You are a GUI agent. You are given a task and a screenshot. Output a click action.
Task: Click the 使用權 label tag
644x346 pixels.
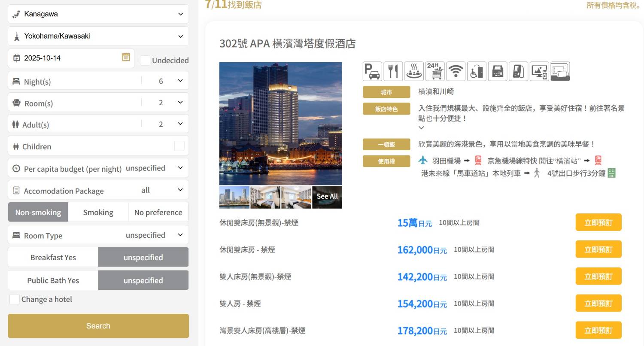pyautogui.click(x=386, y=161)
